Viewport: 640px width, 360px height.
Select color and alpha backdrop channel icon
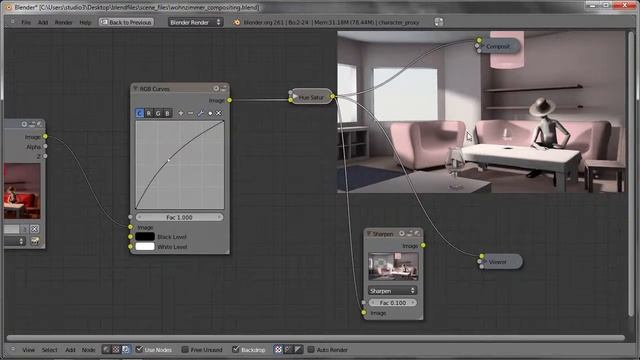tap(278, 349)
